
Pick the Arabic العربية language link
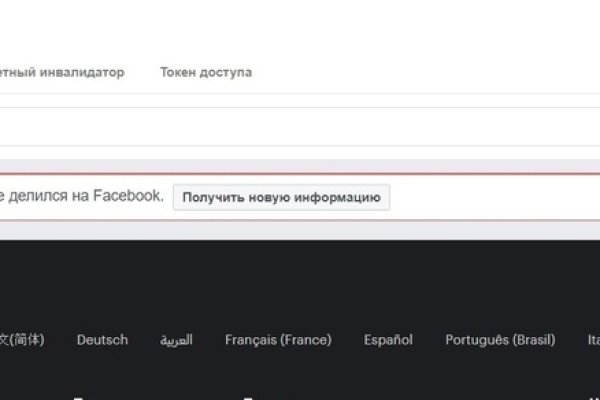(174, 340)
